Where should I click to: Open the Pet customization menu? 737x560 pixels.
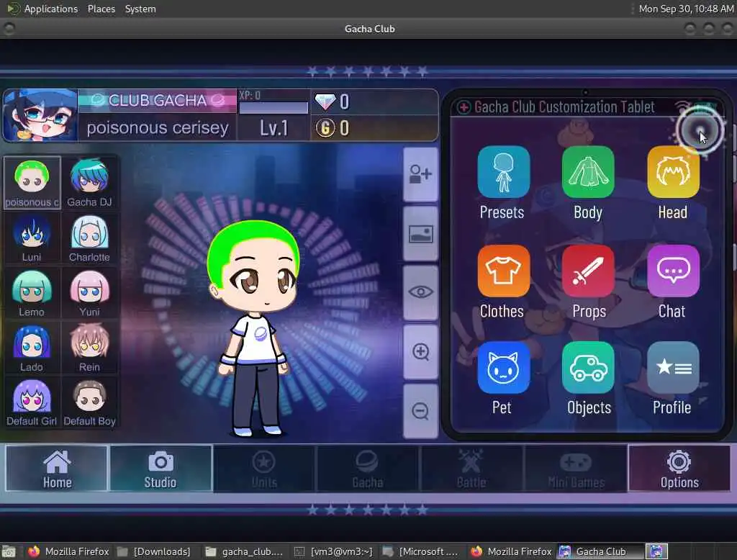point(503,368)
